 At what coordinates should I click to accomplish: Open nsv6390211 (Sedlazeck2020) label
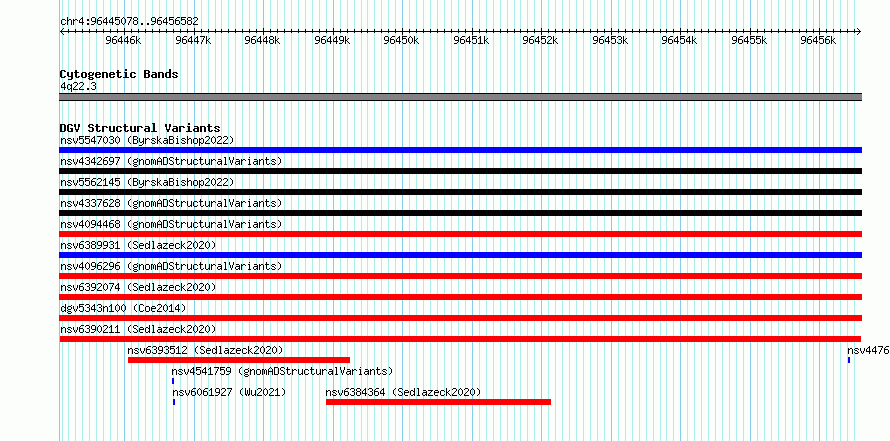tap(138, 329)
